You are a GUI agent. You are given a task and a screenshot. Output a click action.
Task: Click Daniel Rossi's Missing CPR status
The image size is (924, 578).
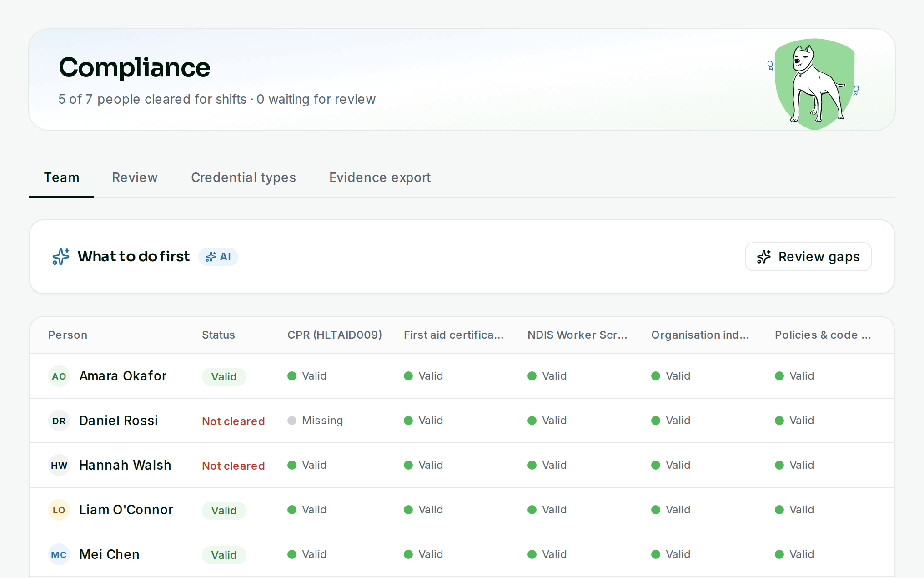coord(315,421)
